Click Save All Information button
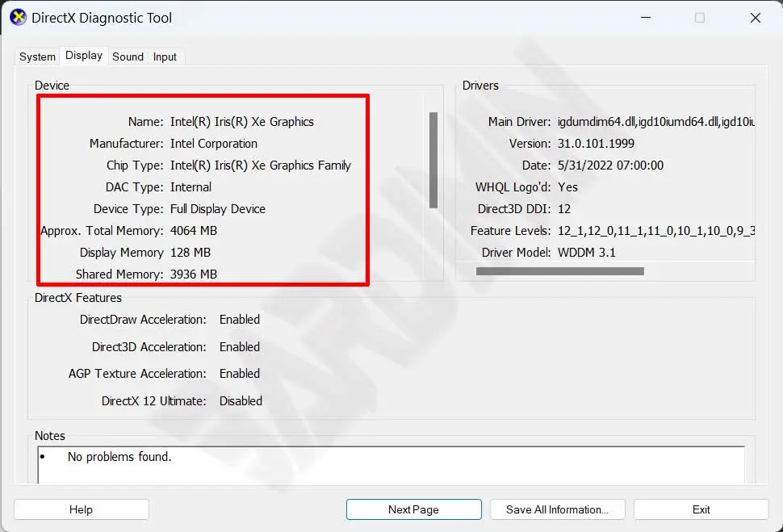783x532 pixels. [557, 509]
